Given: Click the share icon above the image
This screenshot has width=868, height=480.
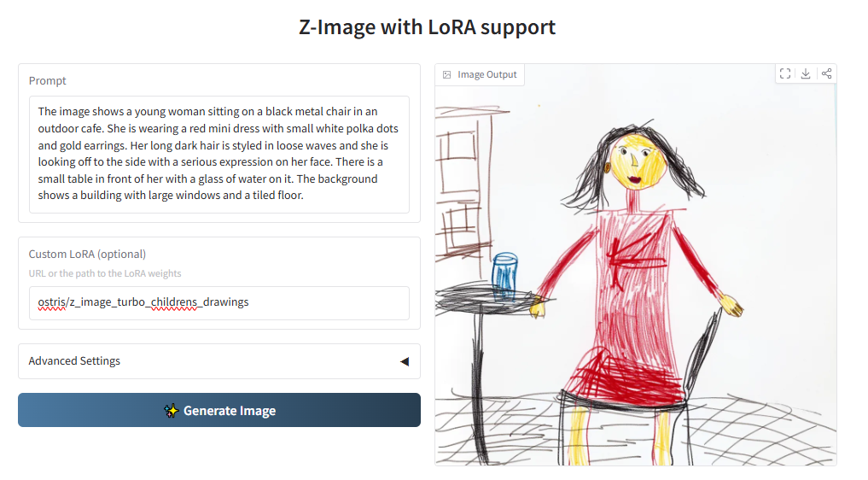Looking at the screenshot, I should [826, 73].
